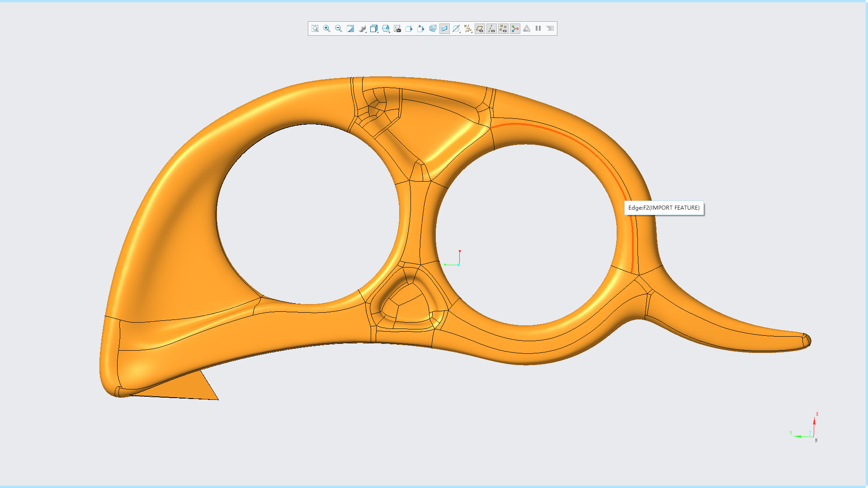Image resolution: width=868 pixels, height=488 pixels.
Task: Open the shaded sphere rendering options dropdown
Action: pyautogui.click(x=362, y=28)
